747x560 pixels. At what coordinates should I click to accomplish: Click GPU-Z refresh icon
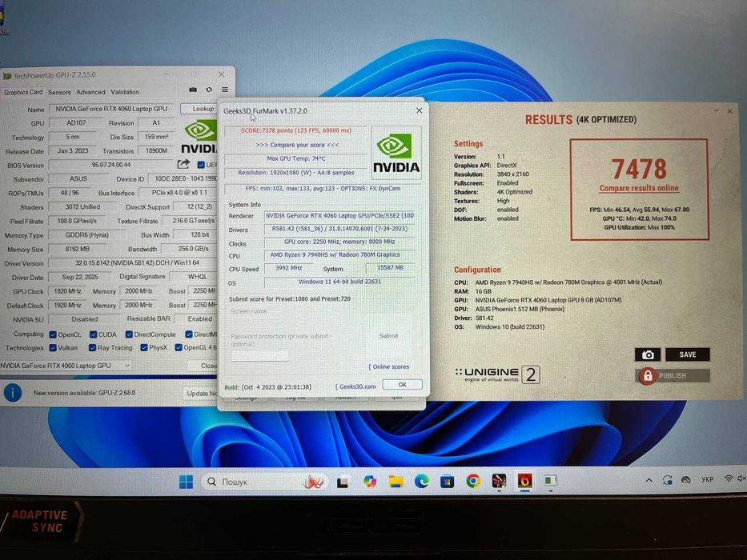tap(209, 90)
